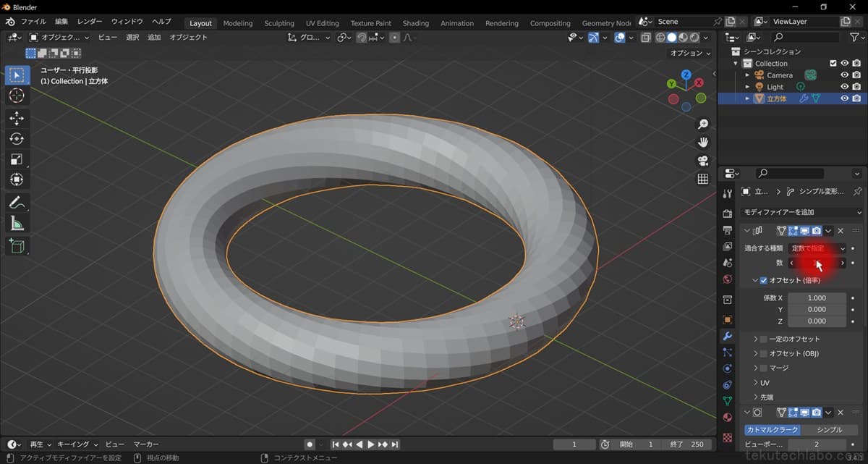This screenshot has height=464, width=868.
Task: Select the Add Cube tool
Action: click(17, 246)
